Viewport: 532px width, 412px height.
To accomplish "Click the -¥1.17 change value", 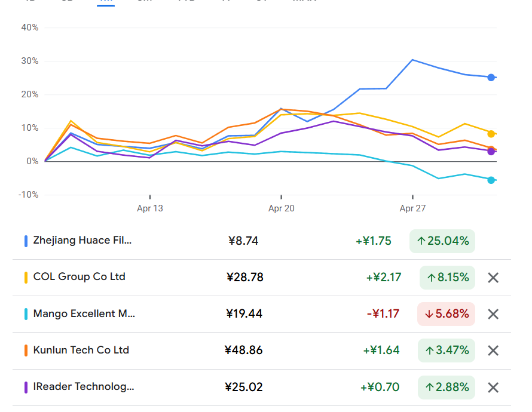I will click(x=383, y=313).
